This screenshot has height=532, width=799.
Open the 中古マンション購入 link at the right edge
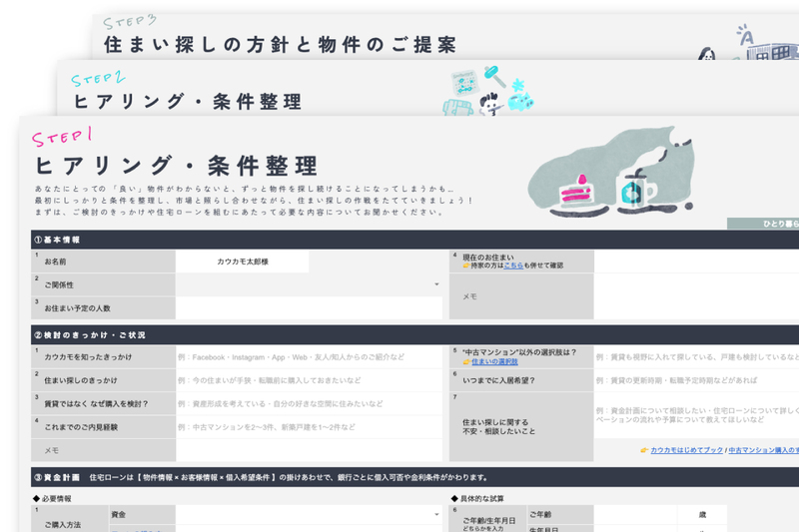tap(763, 450)
